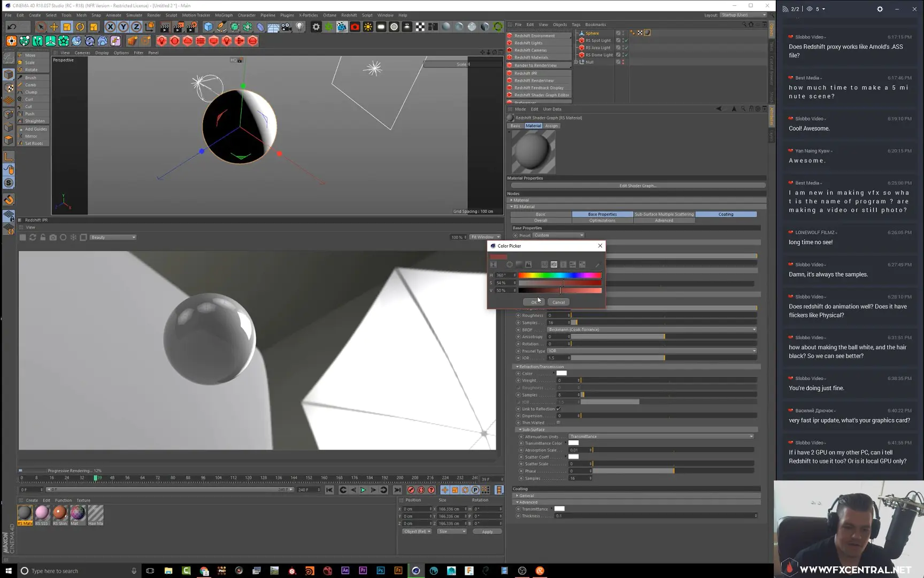Open the Fit Window dropdown in IPR
This screenshot has width=924, height=578.
485,237
